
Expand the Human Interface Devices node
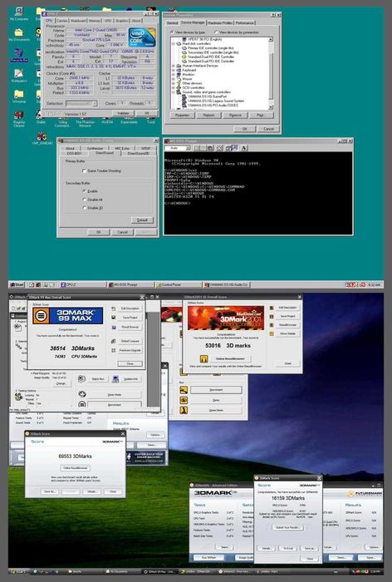[x=174, y=66]
